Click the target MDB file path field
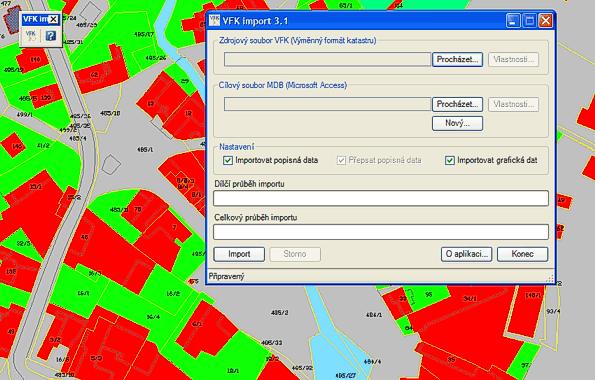Screen dimensions: 595x380 tap(327, 104)
